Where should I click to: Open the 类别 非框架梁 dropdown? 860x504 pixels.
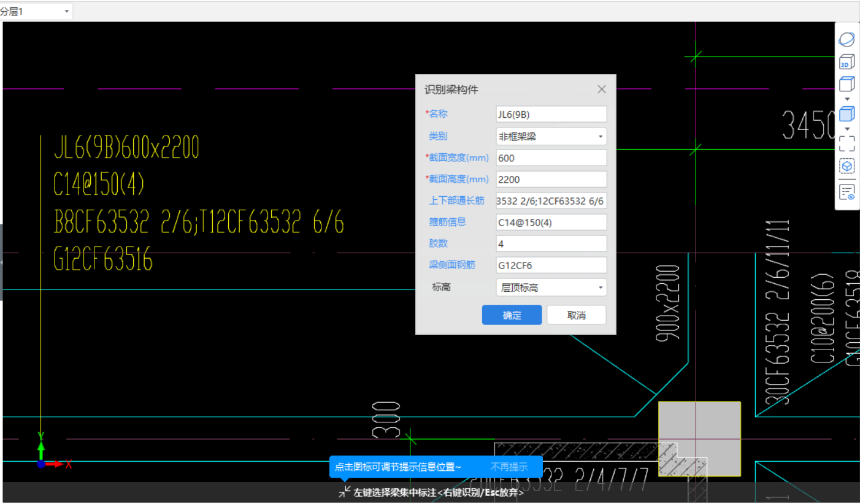(x=551, y=136)
